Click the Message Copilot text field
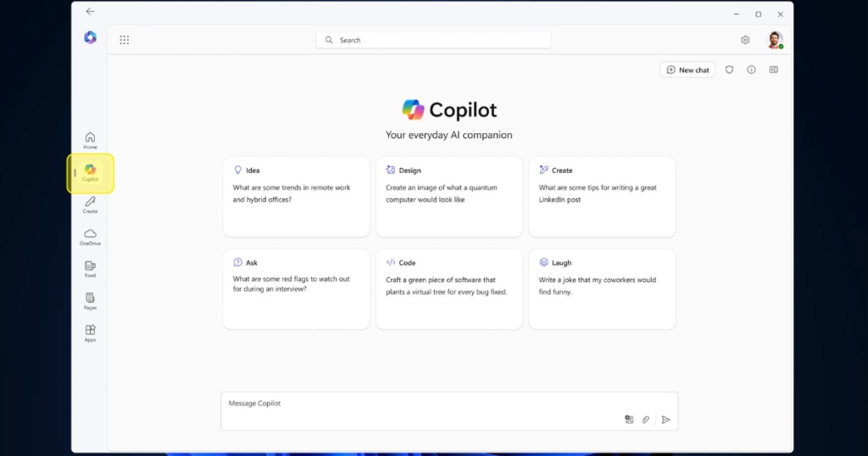The width and height of the screenshot is (868, 456). [x=449, y=411]
